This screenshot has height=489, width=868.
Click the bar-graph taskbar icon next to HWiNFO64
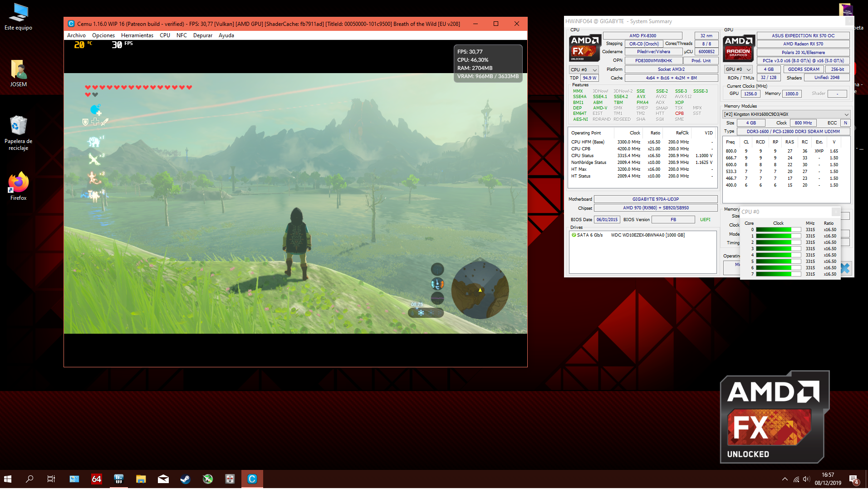tap(118, 479)
